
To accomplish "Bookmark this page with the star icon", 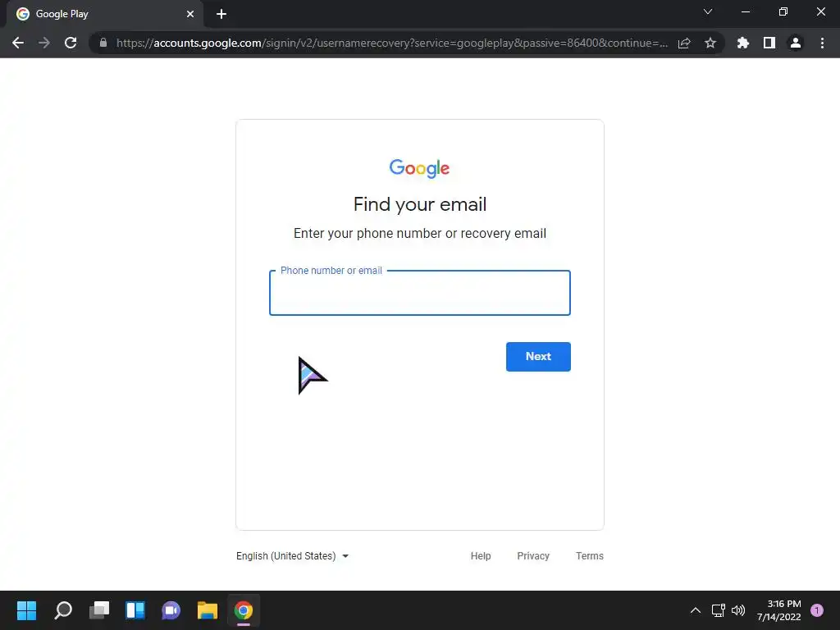I will point(710,43).
